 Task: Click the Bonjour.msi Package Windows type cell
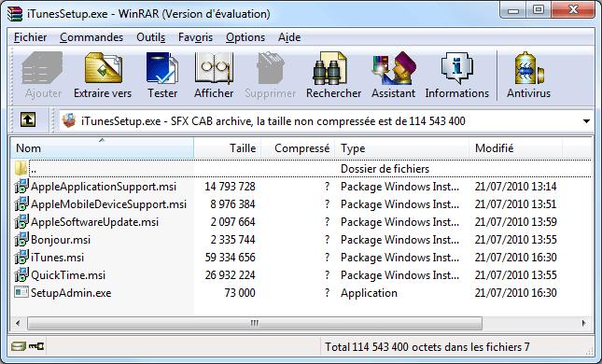click(x=399, y=239)
